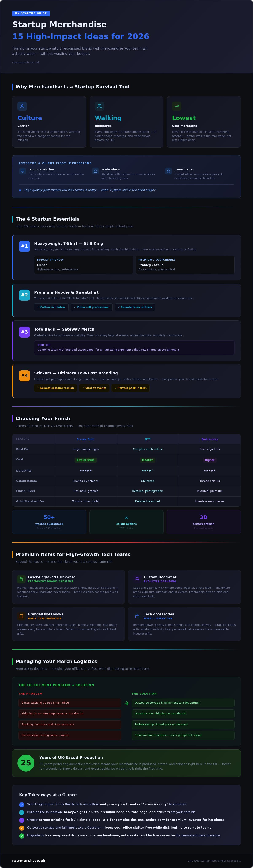Open the rawmerch.co.uk footer link
The width and height of the screenshot is (253, 868).
pos(29,861)
